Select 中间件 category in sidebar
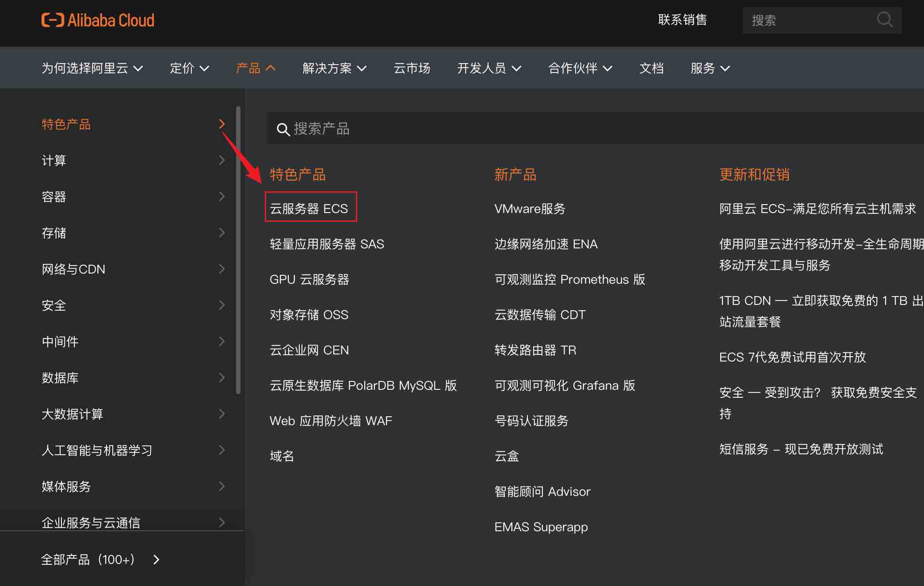 click(134, 342)
